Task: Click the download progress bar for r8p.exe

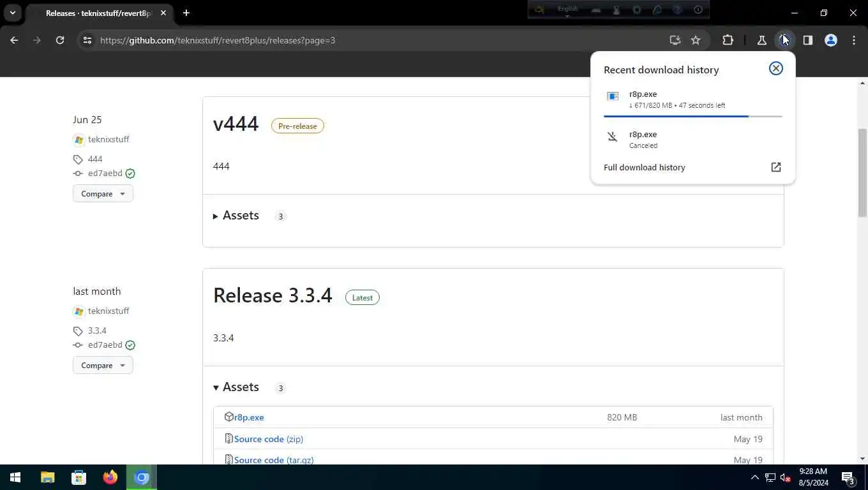Action: [x=692, y=116]
